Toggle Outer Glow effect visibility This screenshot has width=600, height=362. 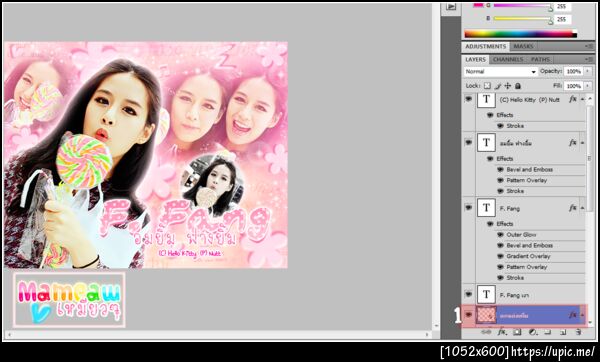[x=500, y=235]
